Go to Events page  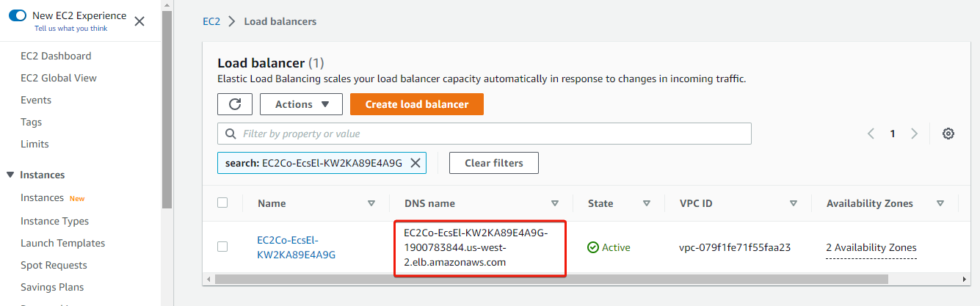pyautogui.click(x=36, y=100)
